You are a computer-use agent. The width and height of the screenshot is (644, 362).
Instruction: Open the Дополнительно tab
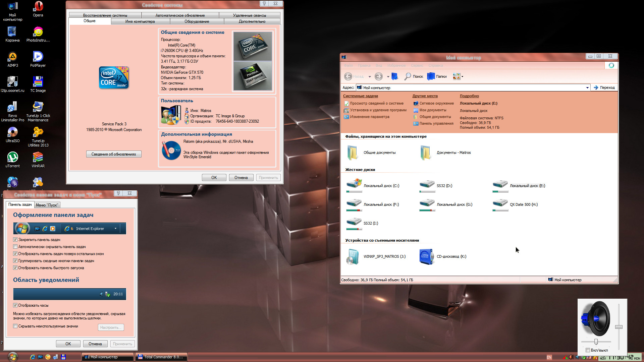coord(252,21)
